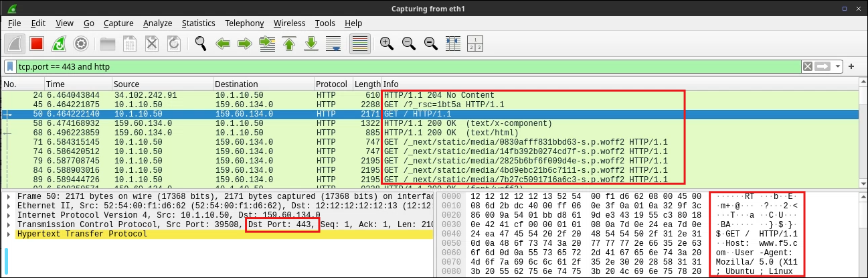
Task: Expand the Frame 50 tree row
Action: click(x=9, y=196)
